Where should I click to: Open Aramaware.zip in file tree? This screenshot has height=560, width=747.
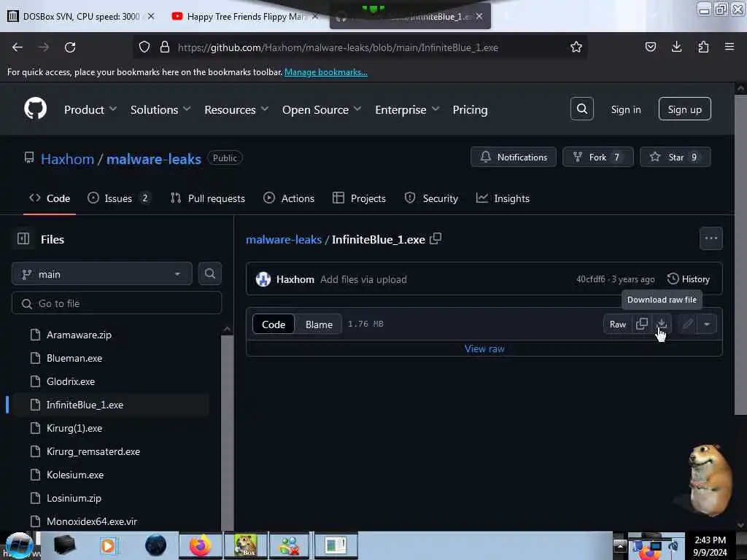[x=79, y=335]
